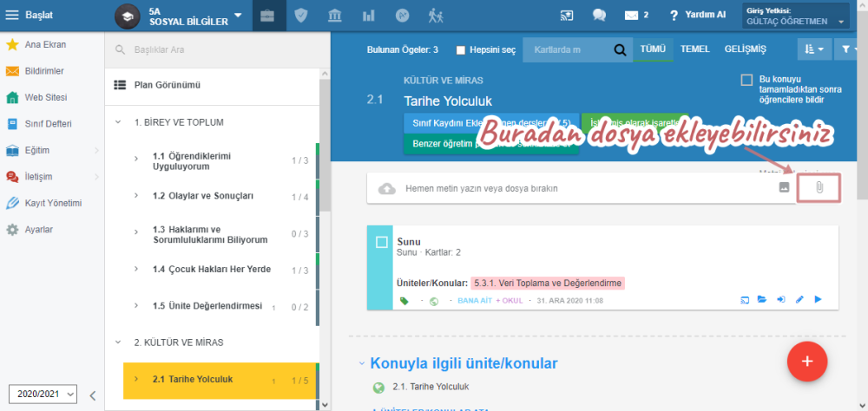Collapse the left sidebar with arrow
Viewport: 868px width, 411px height.
coord(93,395)
